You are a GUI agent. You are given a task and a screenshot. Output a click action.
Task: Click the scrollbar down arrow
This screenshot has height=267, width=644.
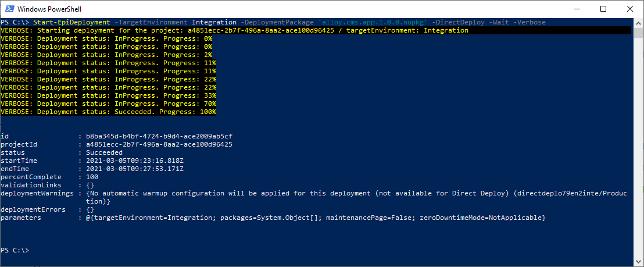pos(638,262)
